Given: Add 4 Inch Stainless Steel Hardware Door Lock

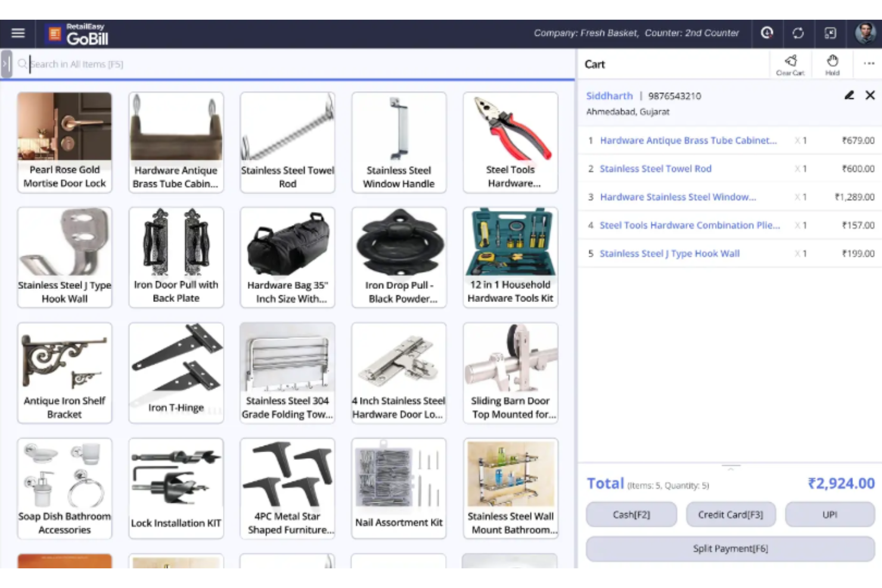Looking at the screenshot, I should (399, 373).
